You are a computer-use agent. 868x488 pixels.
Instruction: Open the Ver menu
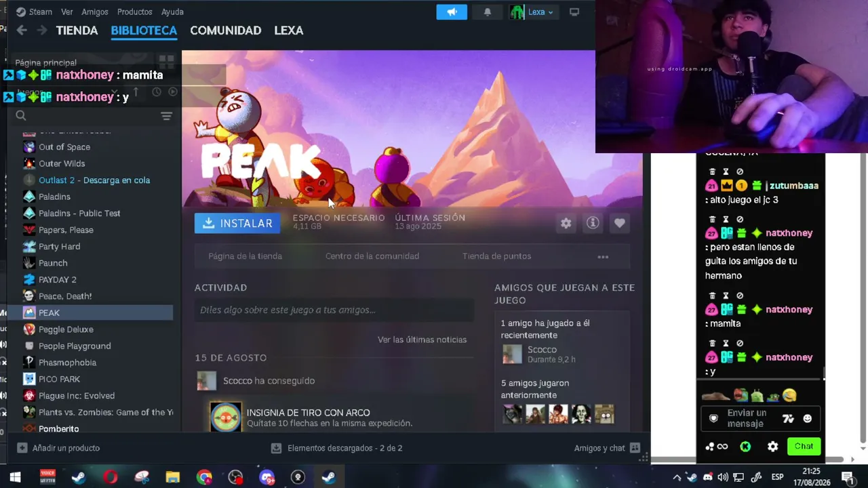click(66, 12)
